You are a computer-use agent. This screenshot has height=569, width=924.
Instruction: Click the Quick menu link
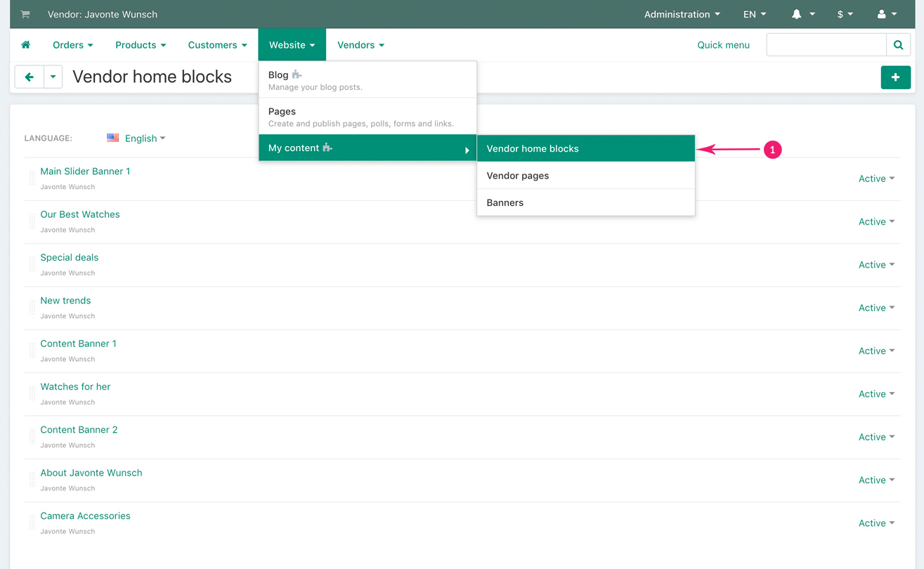pos(723,45)
